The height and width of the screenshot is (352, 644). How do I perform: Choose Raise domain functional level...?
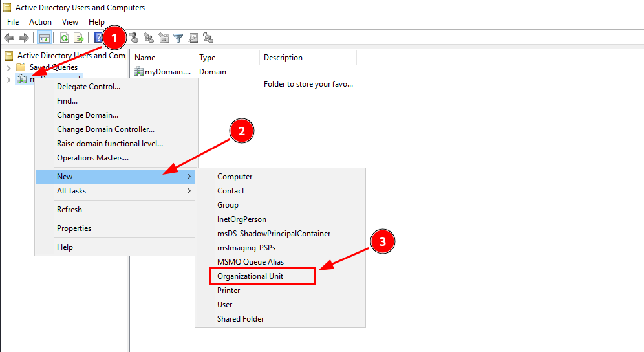click(x=115, y=144)
